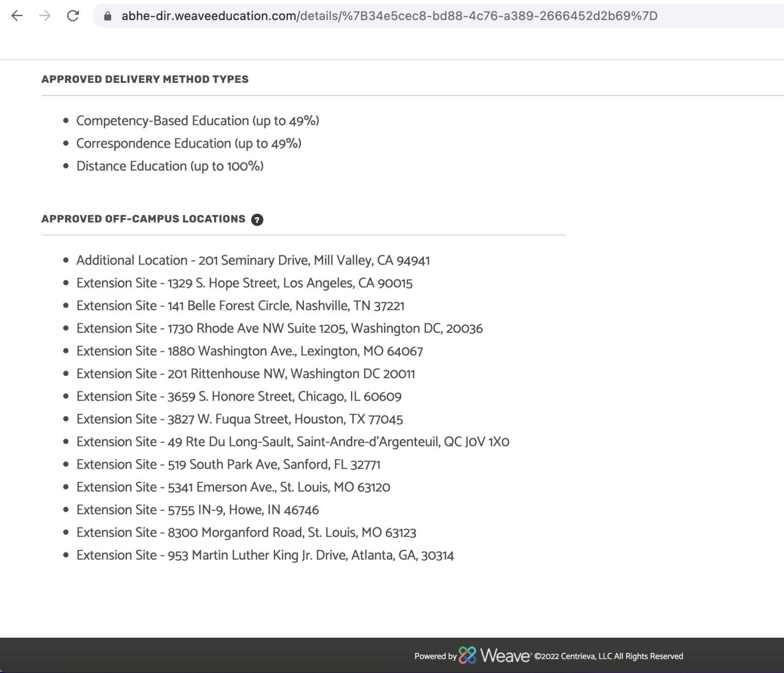Click the Atlanta GA extension site entry
The width and height of the screenshot is (784, 673).
(x=265, y=555)
